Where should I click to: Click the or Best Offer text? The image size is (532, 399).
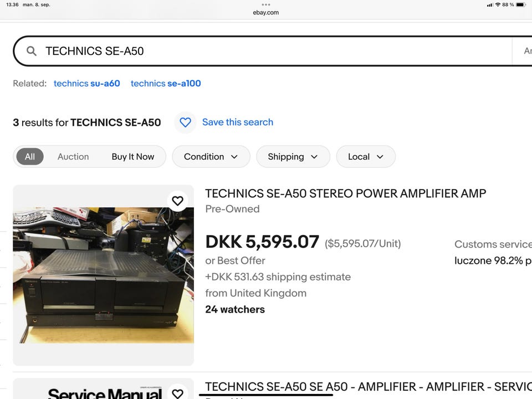coord(235,260)
